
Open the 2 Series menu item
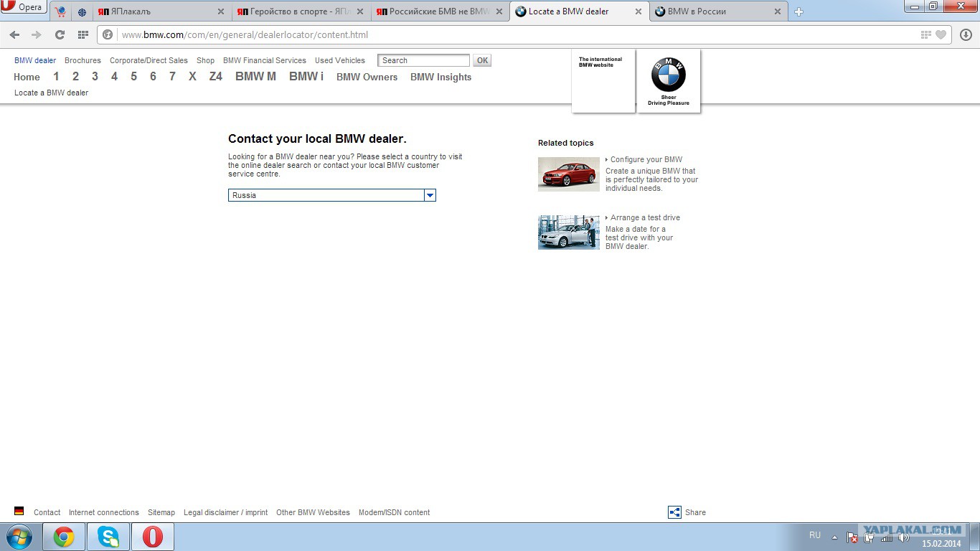pos(75,77)
